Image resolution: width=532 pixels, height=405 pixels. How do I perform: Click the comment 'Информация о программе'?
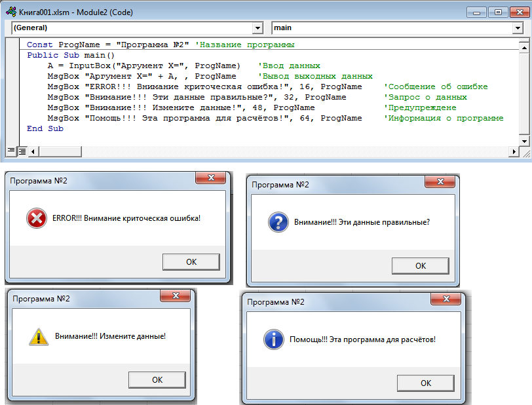[444, 118]
